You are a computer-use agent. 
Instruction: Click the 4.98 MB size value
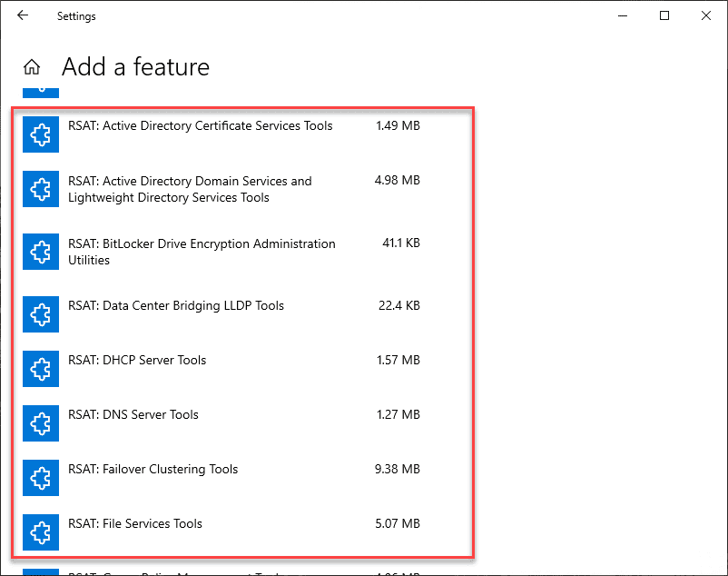point(398,180)
